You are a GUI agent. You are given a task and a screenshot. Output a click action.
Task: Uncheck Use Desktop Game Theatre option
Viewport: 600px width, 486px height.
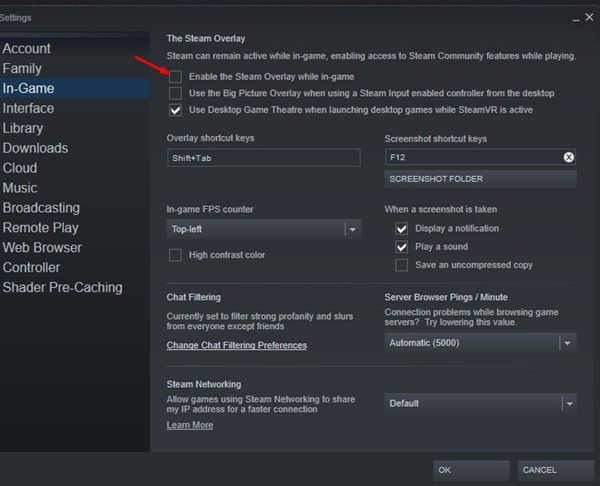(x=176, y=109)
